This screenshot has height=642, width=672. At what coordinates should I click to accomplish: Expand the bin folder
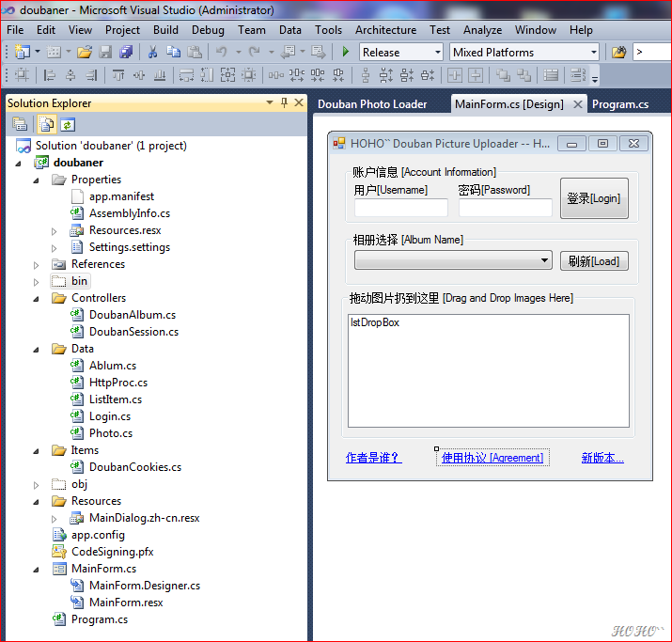pos(37,282)
